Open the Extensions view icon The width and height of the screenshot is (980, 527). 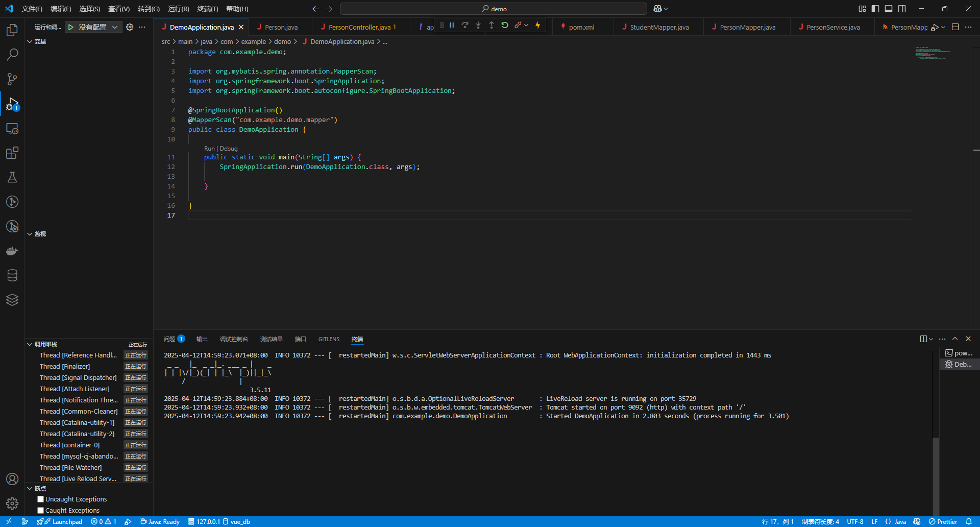pos(12,153)
